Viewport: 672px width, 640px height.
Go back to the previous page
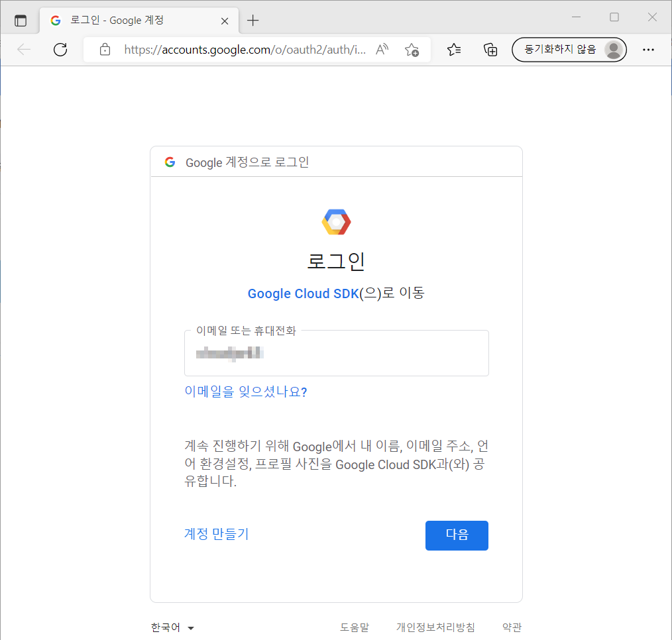coord(24,50)
